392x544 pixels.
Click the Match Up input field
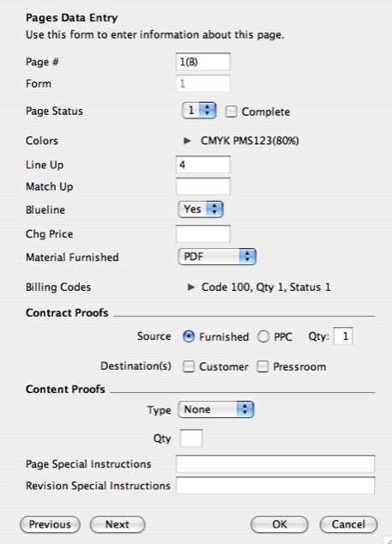[x=203, y=186]
